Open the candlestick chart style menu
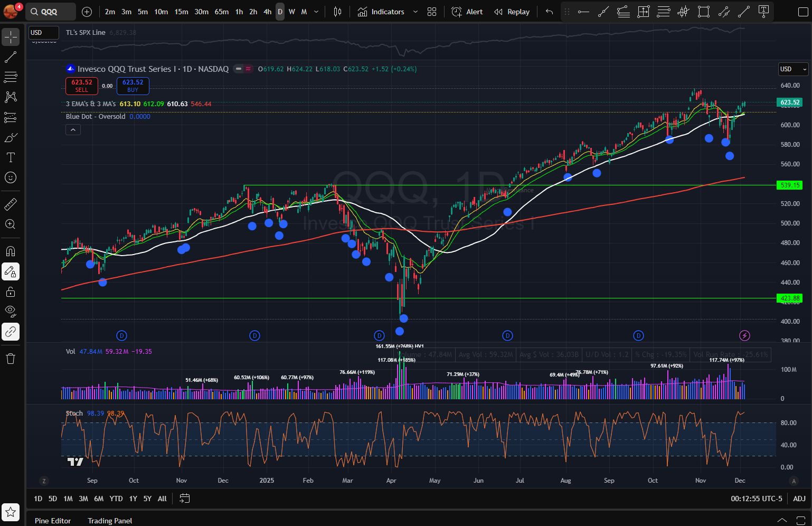This screenshot has height=526, width=812. 338,12
